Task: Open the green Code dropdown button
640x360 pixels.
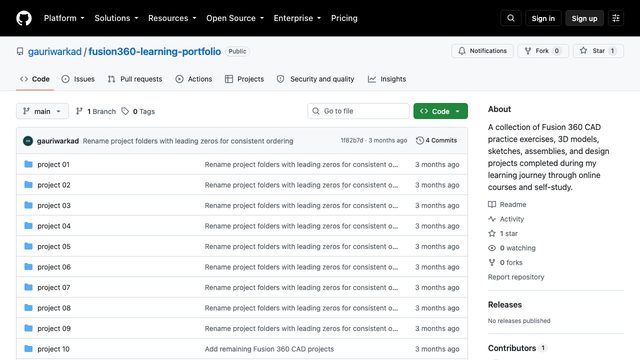Action: tap(440, 111)
